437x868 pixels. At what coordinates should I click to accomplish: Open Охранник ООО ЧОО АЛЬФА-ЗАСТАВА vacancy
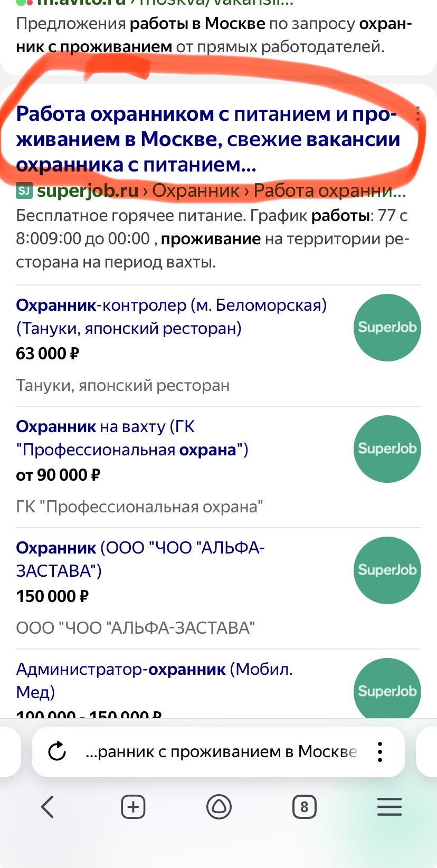point(140,559)
